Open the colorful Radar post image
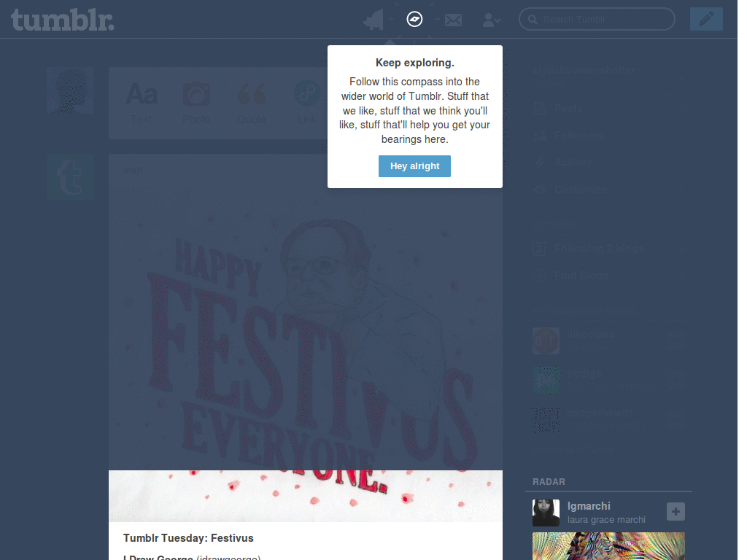This screenshot has width=747, height=560. point(609,546)
